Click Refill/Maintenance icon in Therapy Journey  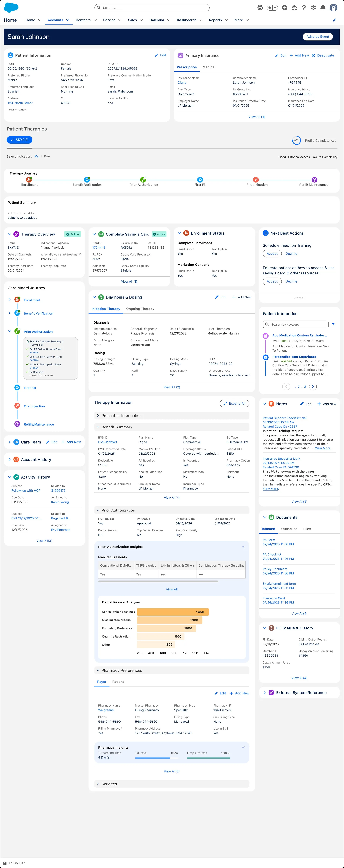tap(314, 180)
